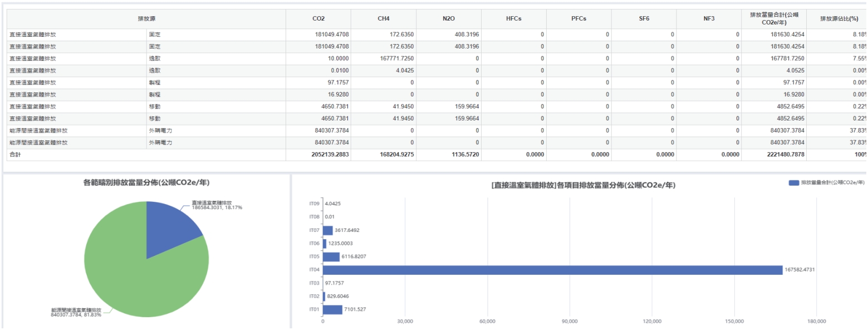The height and width of the screenshot is (330, 868).
Task: Select the 7.55% share cell
Action: [x=837, y=59]
